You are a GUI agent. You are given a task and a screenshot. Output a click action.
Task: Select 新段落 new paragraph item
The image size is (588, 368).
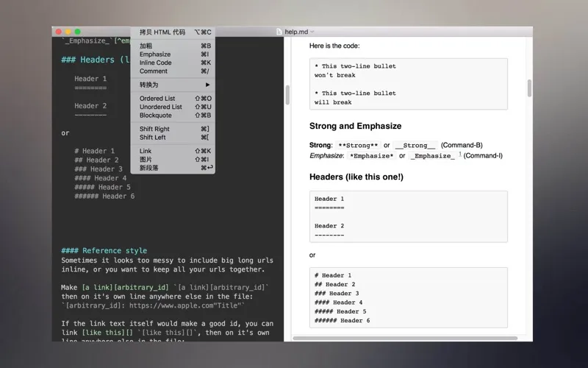173,168
